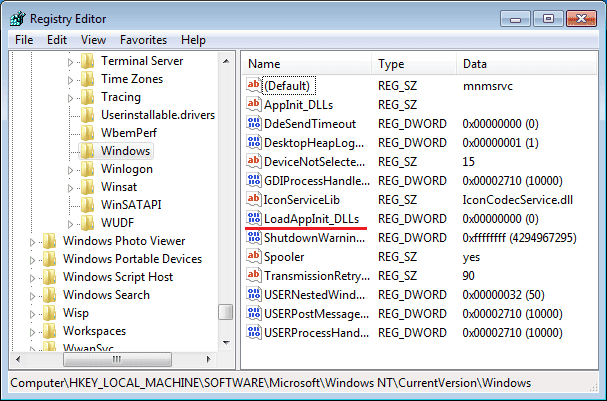Click the registry path in status bar

click(x=271, y=383)
